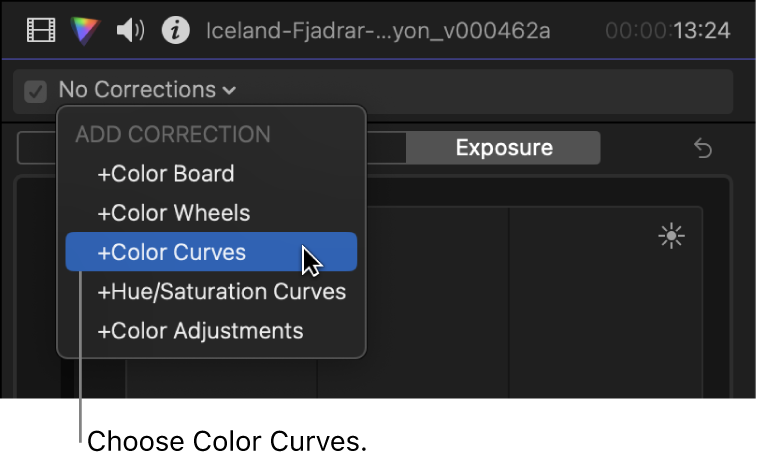
Task: Click the Iceland-Fjadrar clip name
Action: tap(378, 31)
